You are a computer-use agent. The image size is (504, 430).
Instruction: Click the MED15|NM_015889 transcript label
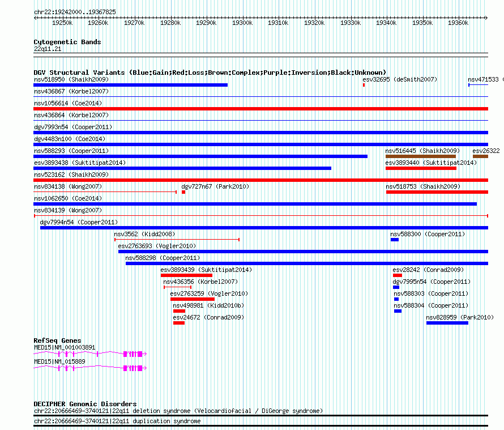pyautogui.click(x=60, y=362)
